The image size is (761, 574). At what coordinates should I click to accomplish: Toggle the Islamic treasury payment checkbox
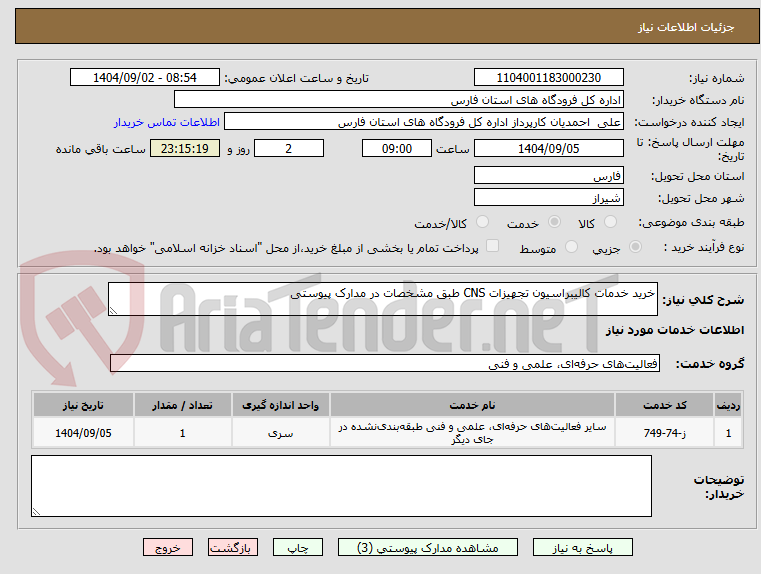coord(492,246)
